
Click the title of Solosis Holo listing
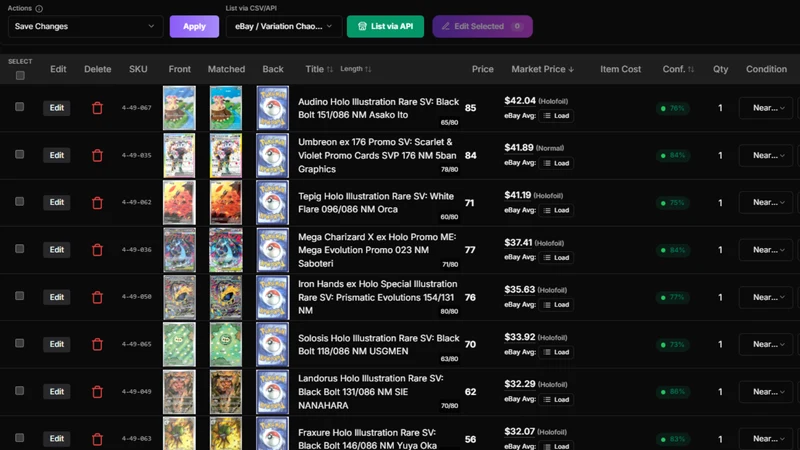379,344
